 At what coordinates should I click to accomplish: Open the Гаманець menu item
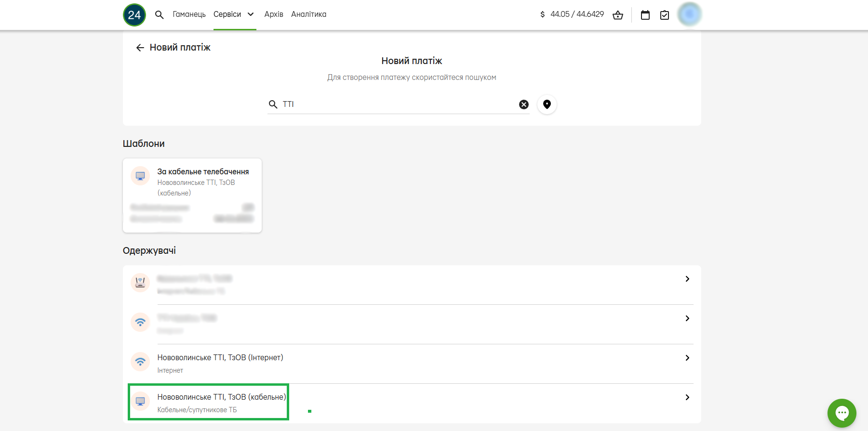pos(189,14)
